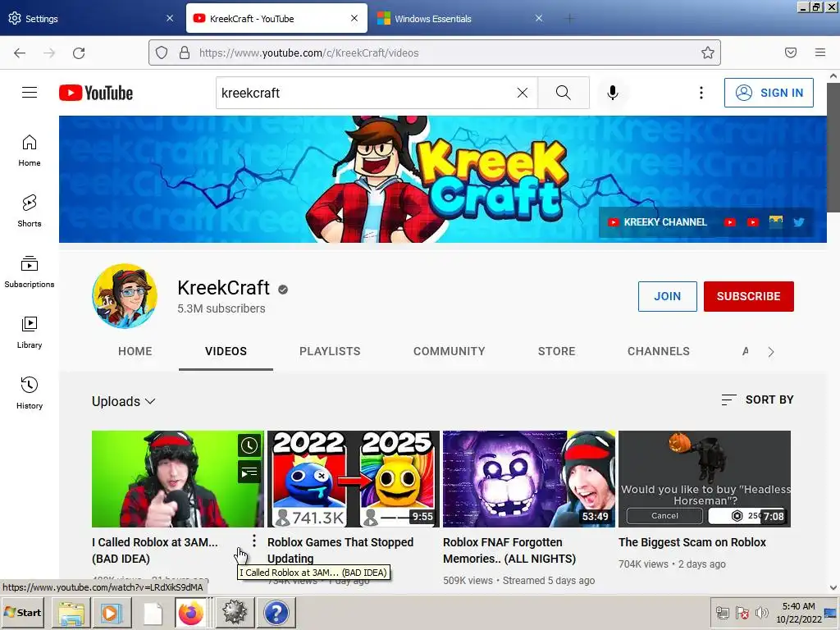The image size is (840, 630).
Task: Click the padlock site info icon
Action: point(185,52)
